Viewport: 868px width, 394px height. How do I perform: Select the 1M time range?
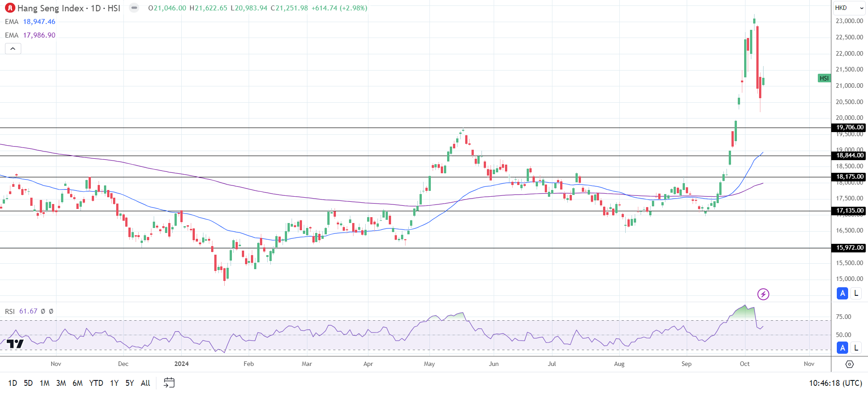[x=45, y=383]
